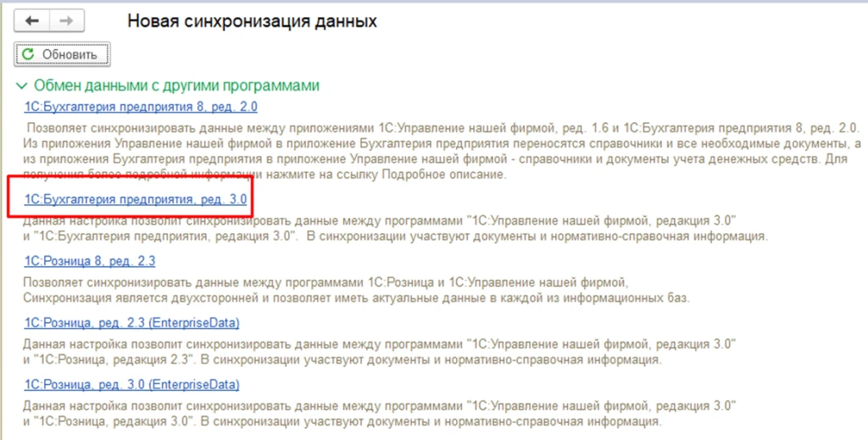
Task: Open link 1С:Розница, ред. 3.0 (EnterpriseData)
Action: pos(131,384)
